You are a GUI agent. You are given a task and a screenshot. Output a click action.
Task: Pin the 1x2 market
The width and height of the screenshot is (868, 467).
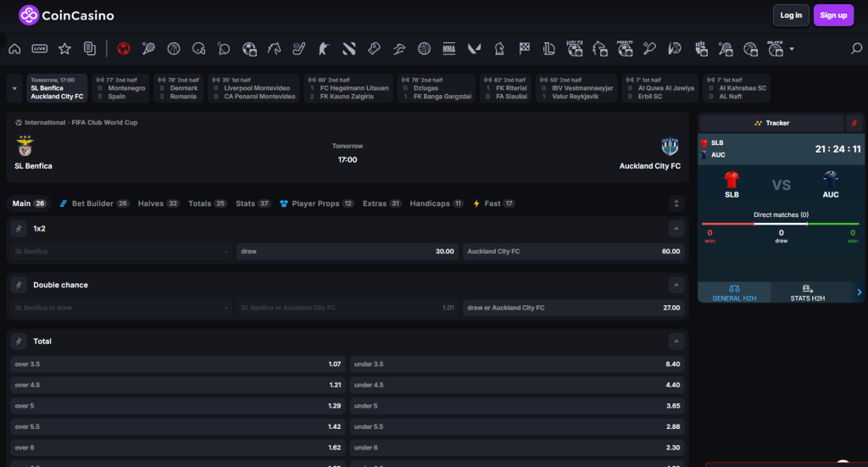19,229
